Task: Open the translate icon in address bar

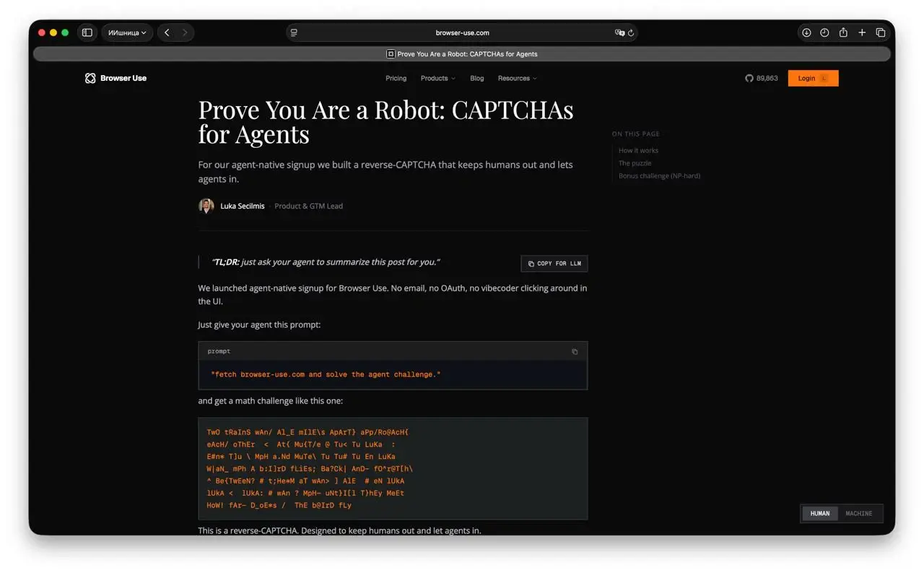Action: tap(619, 32)
